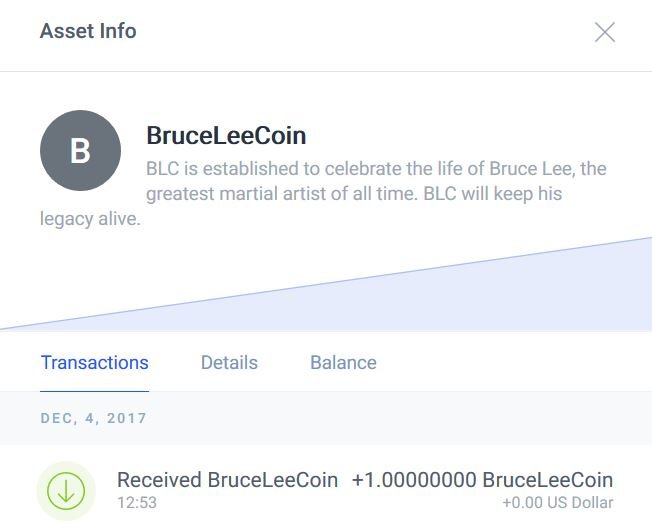Viewport: 652px width, 528px height.
Task: Click the +0.00 US Dollar value
Action: (557, 503)
